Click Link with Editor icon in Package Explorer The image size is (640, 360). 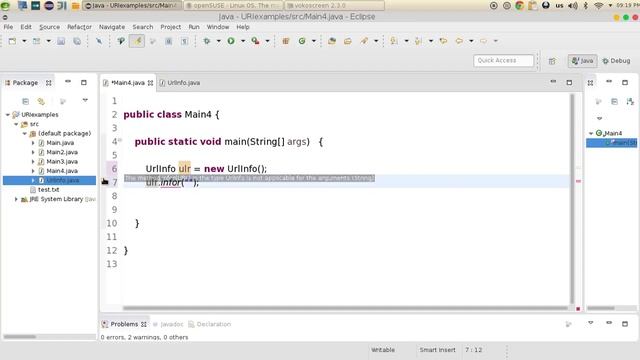41,101
